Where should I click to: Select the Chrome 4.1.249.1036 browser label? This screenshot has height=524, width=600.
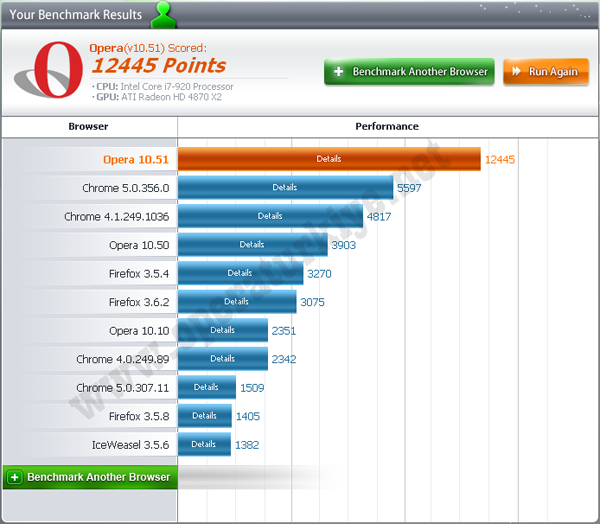116,217
